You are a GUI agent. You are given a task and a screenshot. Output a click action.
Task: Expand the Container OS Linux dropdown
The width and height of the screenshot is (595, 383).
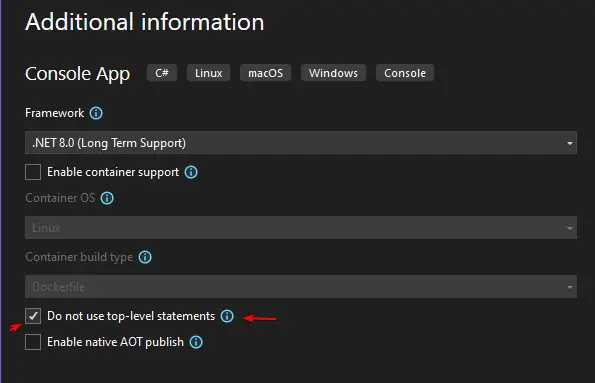[301, 228]
